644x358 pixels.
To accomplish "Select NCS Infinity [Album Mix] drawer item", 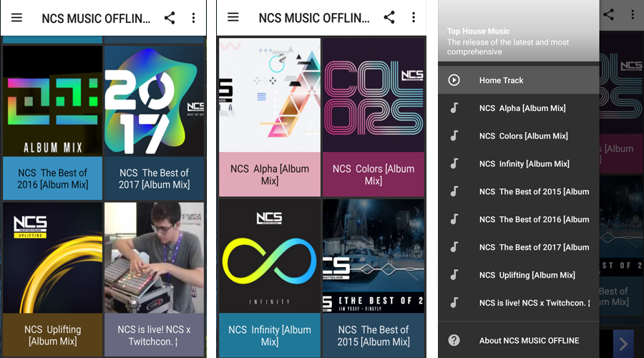I will pyautogui.click(x=519, y=164).
